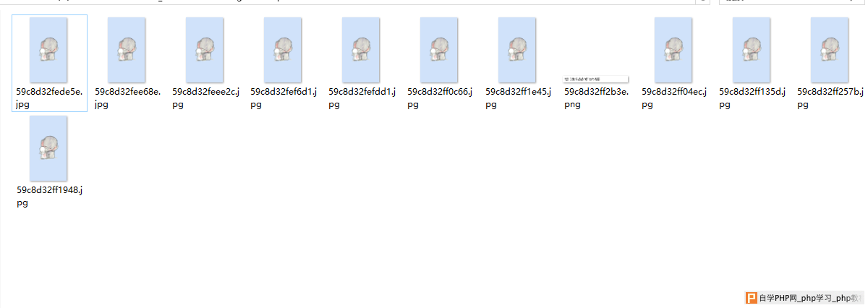Click filename label 59c8d32fede5e.jpg

point(49,98)
